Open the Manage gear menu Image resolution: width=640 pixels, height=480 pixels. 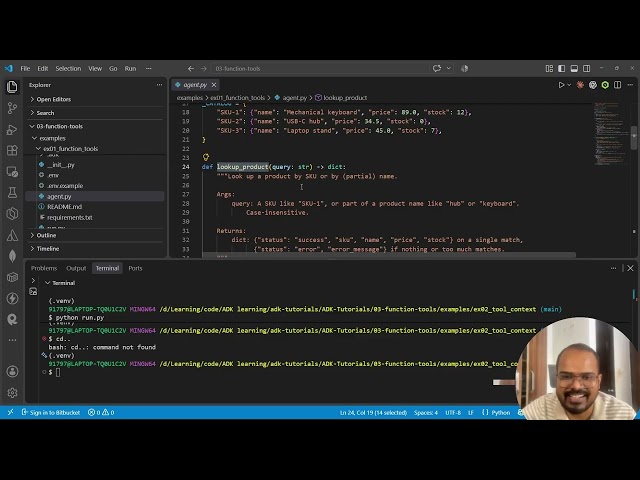[12, 393]
